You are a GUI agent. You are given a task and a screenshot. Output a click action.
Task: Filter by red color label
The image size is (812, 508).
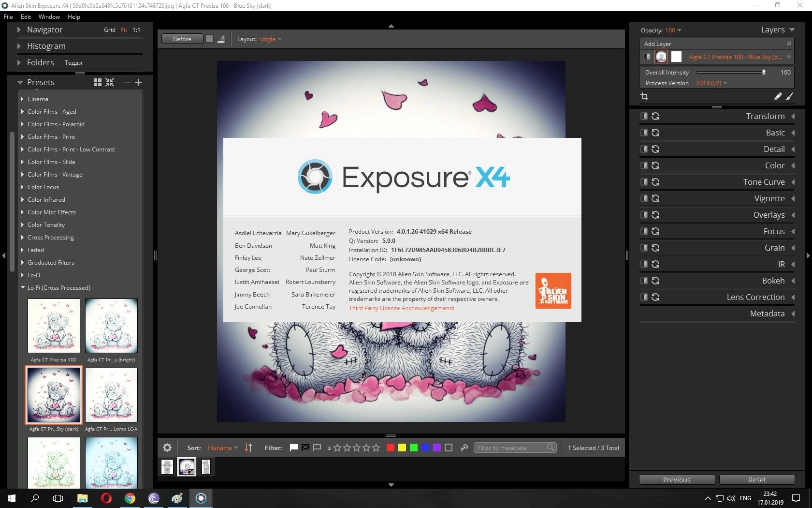tap(391, 448)
